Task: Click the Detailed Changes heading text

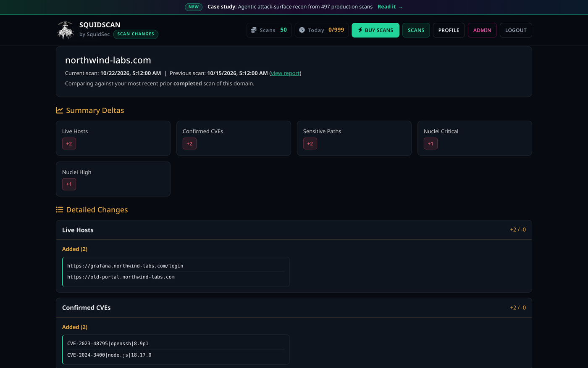Action: [x=97, y=209]
